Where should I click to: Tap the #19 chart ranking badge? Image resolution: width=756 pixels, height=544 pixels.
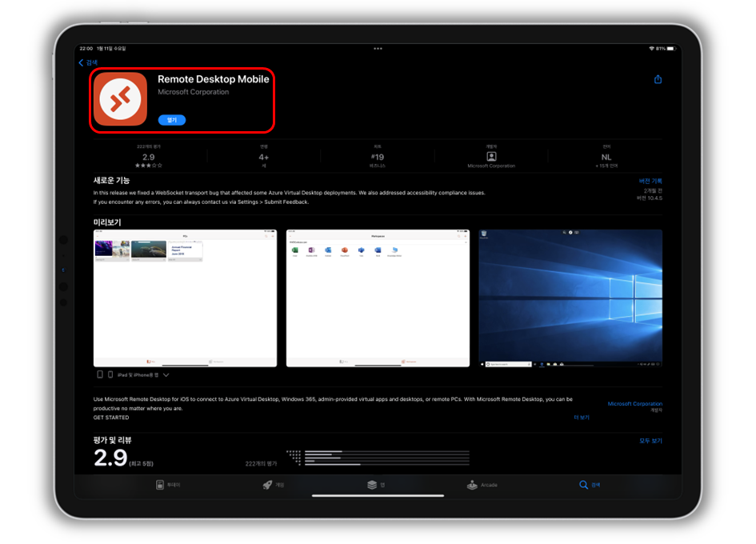[378, 157]
